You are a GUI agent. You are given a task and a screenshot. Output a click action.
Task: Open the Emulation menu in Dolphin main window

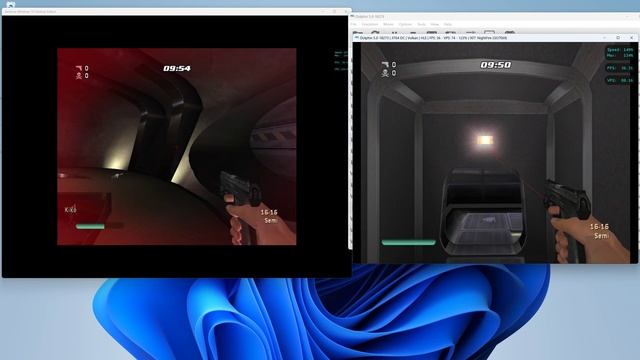coord(370,24)
